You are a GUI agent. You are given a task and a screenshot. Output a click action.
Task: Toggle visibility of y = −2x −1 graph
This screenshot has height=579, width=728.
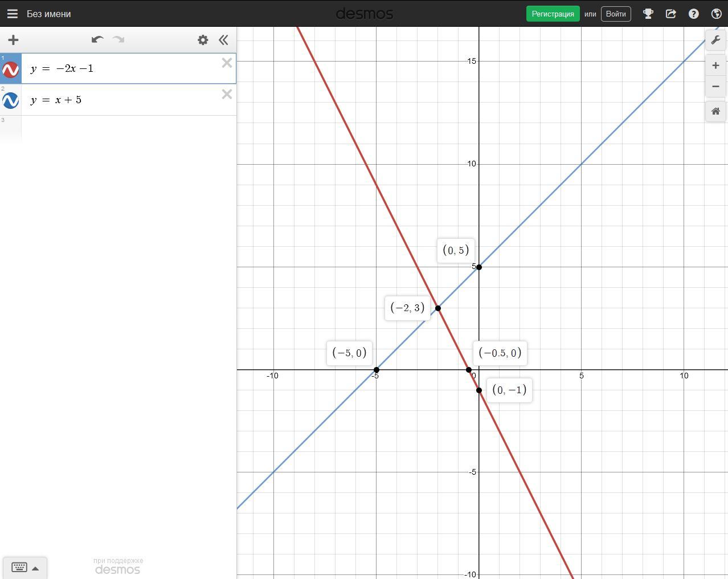[11, 70]
